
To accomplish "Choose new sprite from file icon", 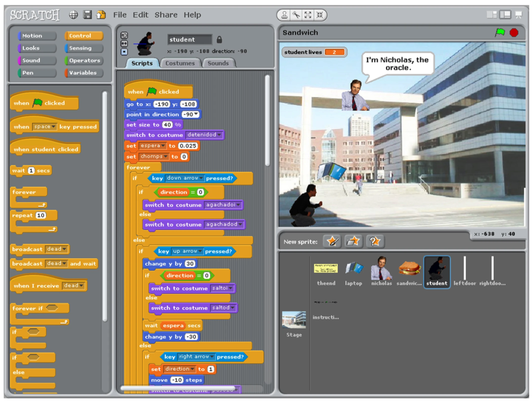I will point(354,241).
